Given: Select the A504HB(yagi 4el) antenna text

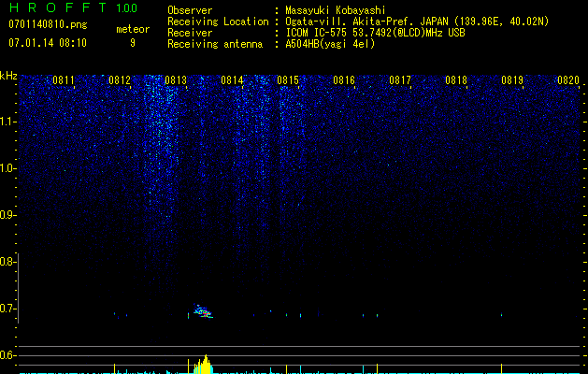Looking at the screenshot, I should pyautogui.click(x=330, y=44).
